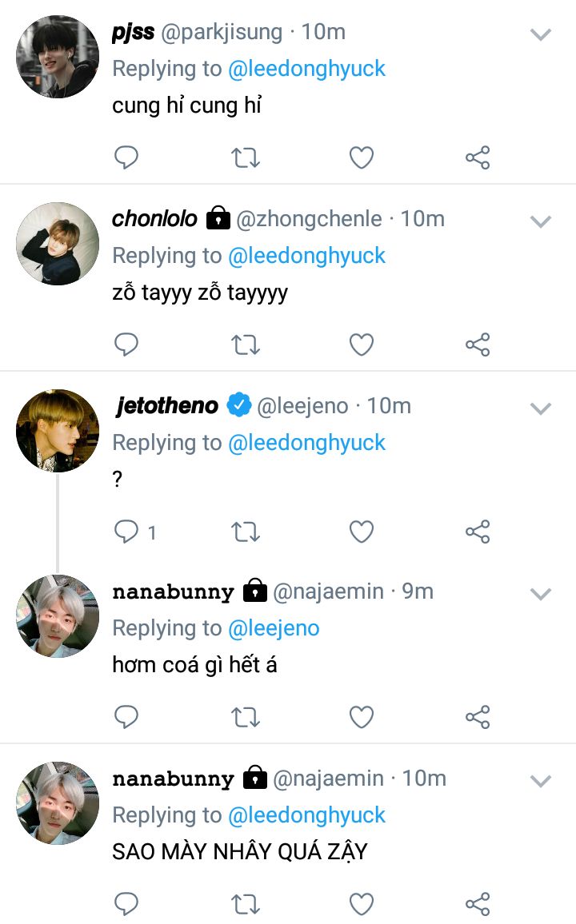This screenshot has height=924, width=576.
Task: Open the jetotheno profile name
Action: 167,405
